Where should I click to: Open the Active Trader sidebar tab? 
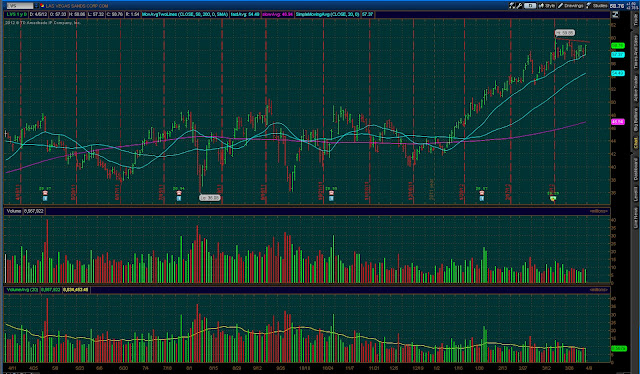[x=635, y=89]
